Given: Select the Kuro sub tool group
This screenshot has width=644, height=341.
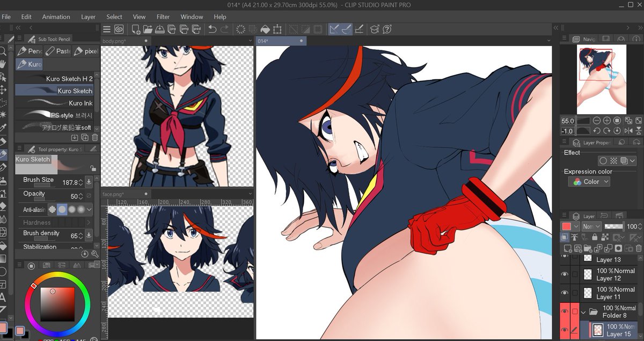Looking at the screenshot, I should pos(29,64).
